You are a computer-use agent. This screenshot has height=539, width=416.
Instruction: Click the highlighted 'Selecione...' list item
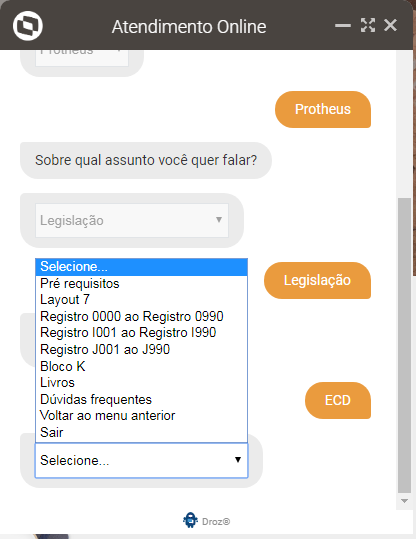(x=141, y=267)
